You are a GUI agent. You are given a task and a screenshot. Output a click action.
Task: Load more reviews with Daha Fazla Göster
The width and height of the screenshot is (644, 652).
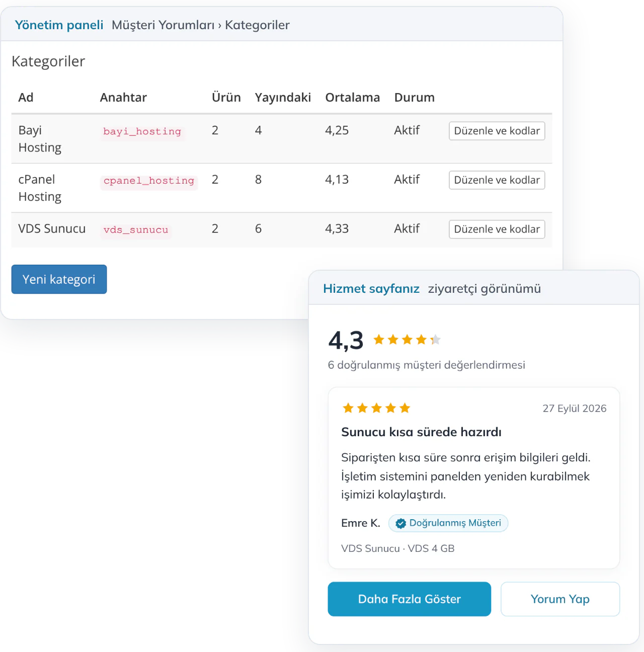pyautogui.click(x=409, y=599)
